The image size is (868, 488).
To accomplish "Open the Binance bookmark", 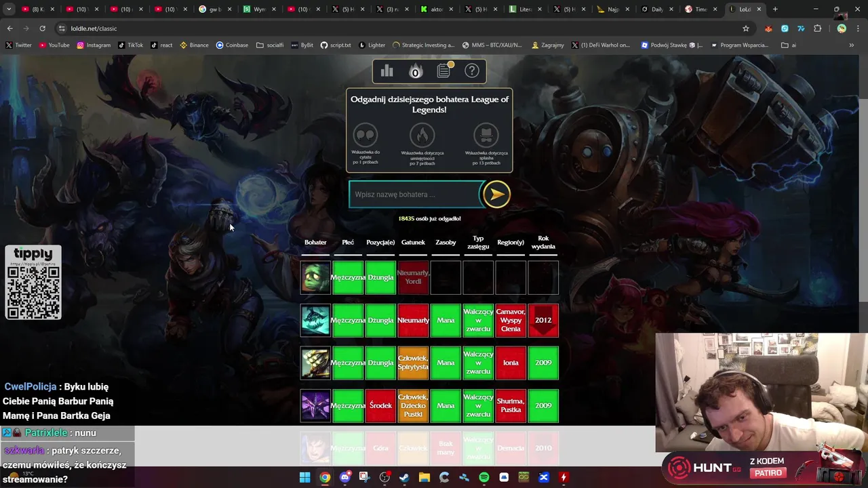I will (x=194, y=45).
